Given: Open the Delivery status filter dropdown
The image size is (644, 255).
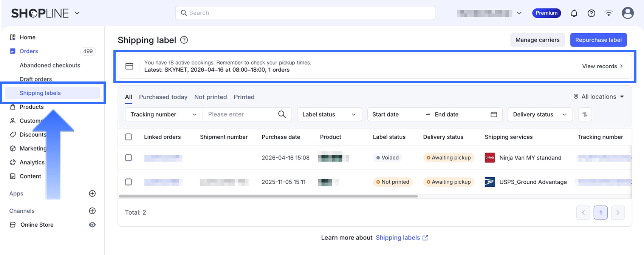Looking at the screenshot, I should pos(540,114).
